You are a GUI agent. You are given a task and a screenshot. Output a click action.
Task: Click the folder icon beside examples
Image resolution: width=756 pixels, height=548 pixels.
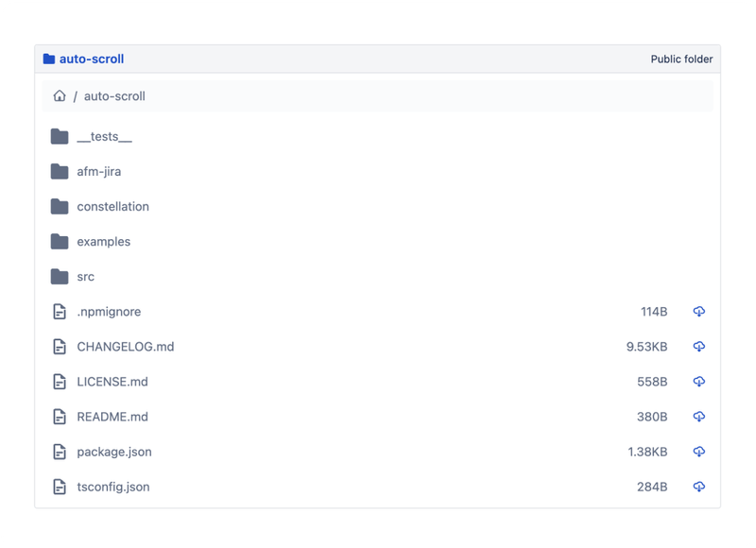tap(58, 241)
